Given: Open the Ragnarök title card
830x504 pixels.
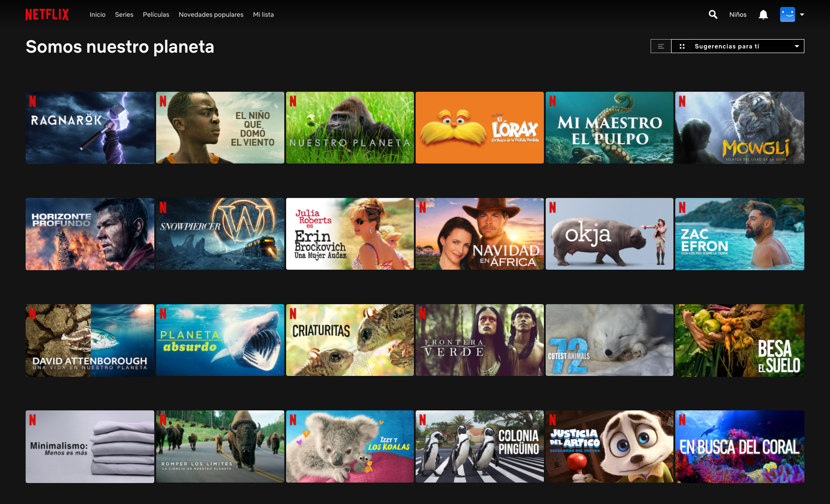Looking at the screenshot, I should tap(90, 128).
